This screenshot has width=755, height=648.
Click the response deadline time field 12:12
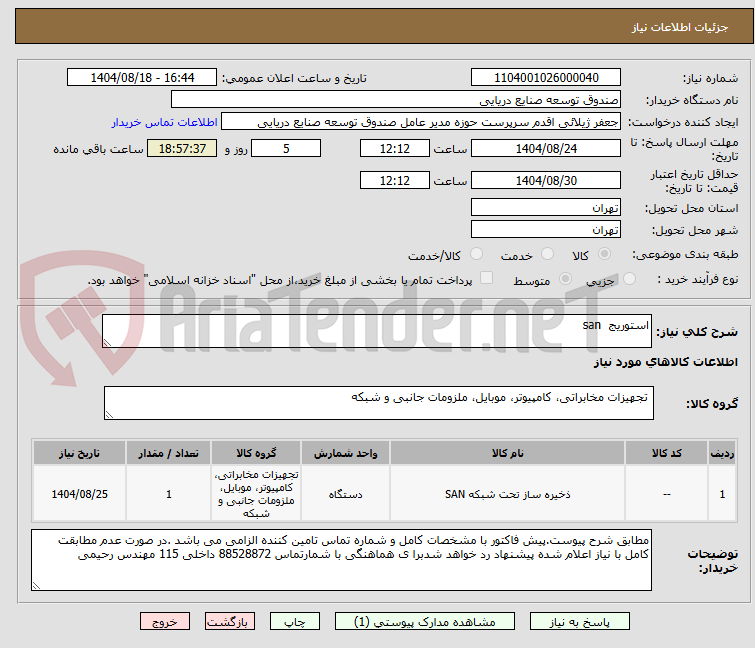click(x=395, y=148)
